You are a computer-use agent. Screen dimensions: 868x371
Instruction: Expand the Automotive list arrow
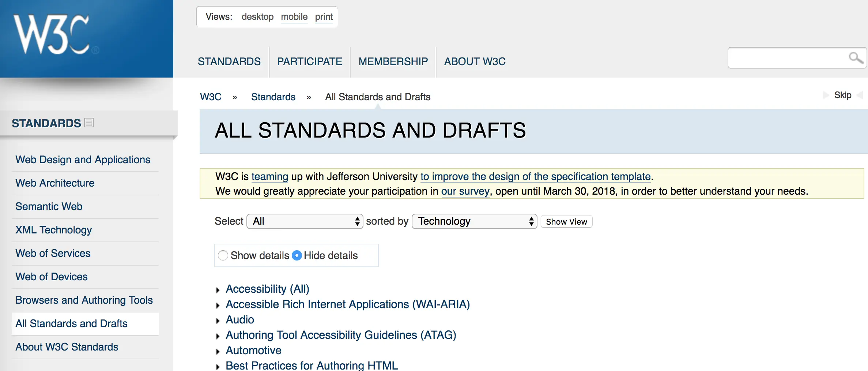click(218, 352)
